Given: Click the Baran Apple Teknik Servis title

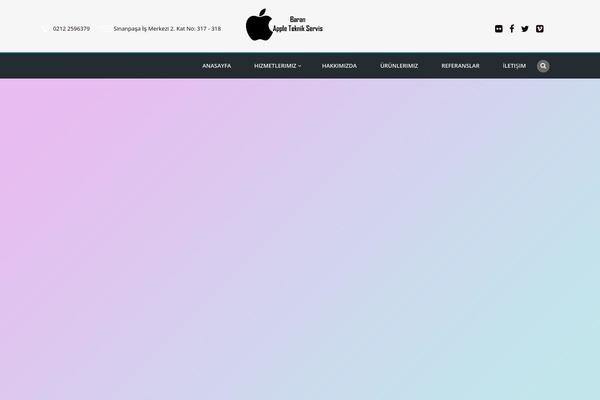Looking at the screenshot, I should (x=298, y=24).
